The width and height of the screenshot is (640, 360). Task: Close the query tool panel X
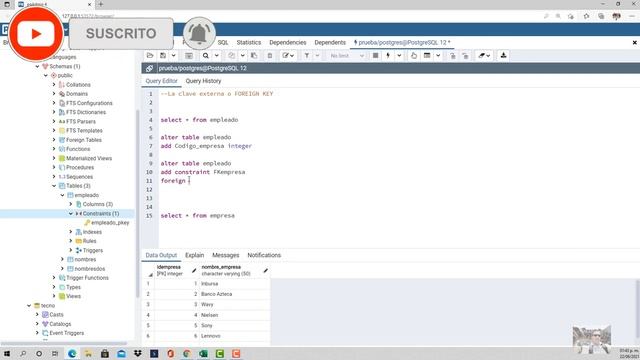[634, 42]
